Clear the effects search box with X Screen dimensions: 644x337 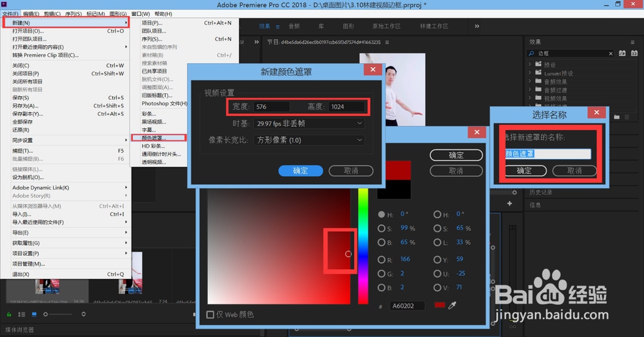[611, 53]
